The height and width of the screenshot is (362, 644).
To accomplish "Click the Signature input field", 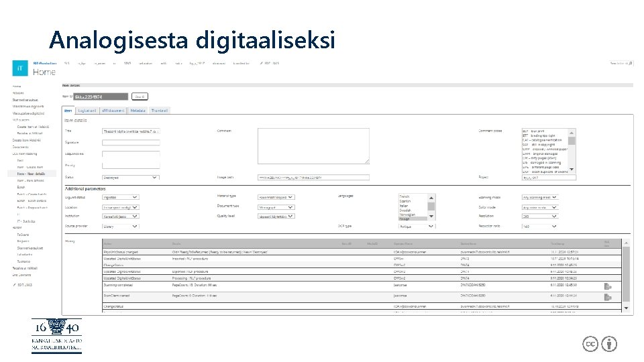I will click(x=131, y=142).
